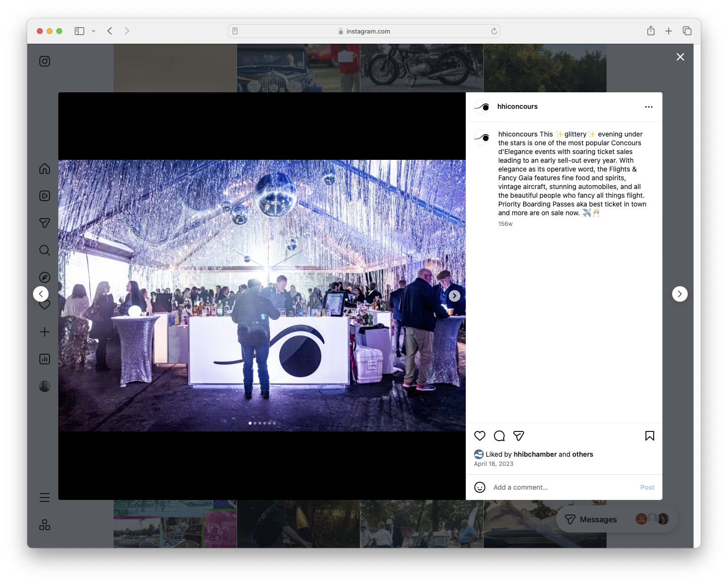The image size is (728, 584).
Task: Toggle the emoji picker in comment bar
Action: pos(480,487)
